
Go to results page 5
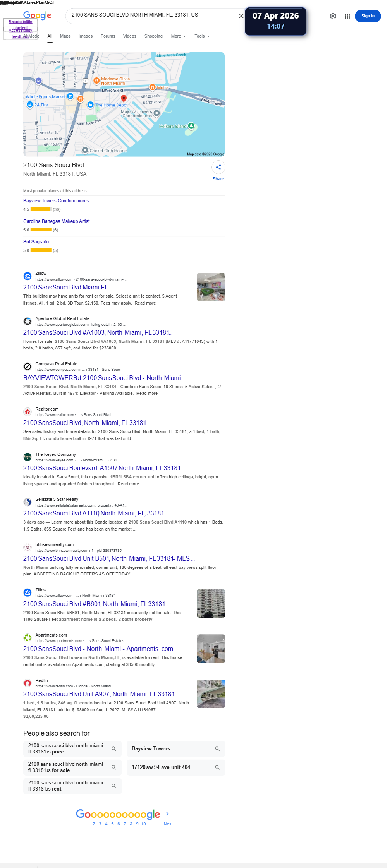coord(112,824)
